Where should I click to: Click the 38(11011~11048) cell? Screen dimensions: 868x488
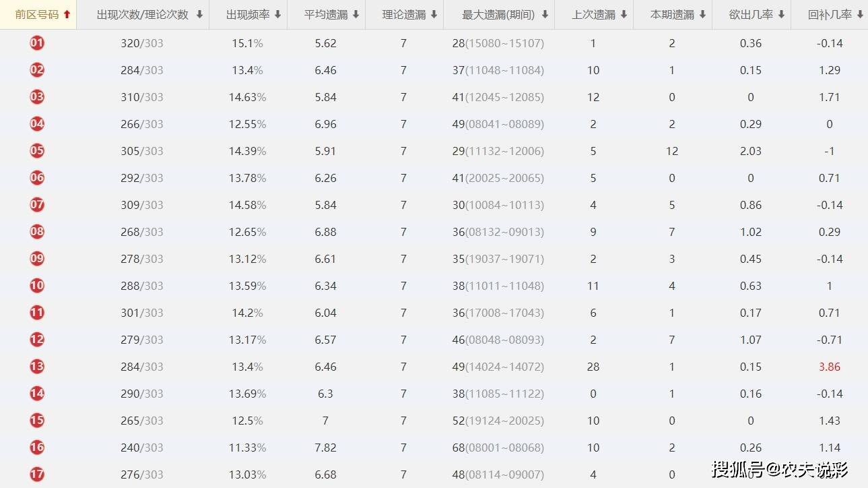498,286
